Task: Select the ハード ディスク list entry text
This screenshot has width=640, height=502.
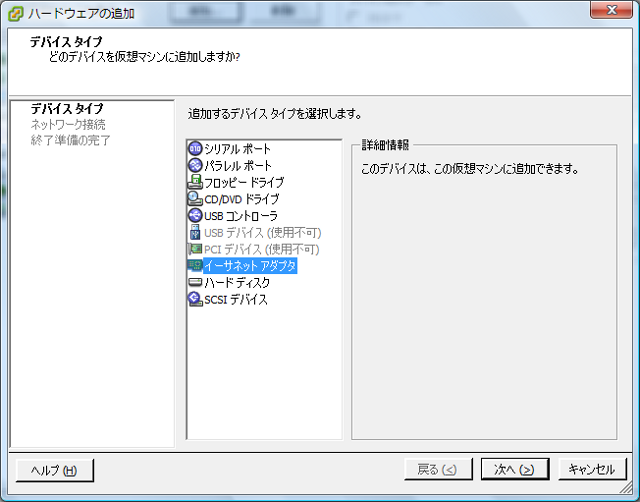Action: click(x=237, y=282)
